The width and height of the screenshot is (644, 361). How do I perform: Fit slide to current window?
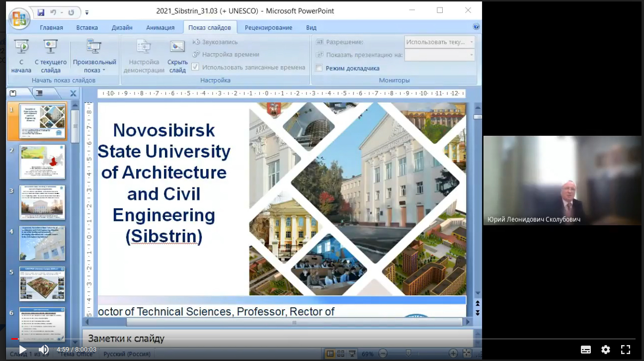pos(467,354)
